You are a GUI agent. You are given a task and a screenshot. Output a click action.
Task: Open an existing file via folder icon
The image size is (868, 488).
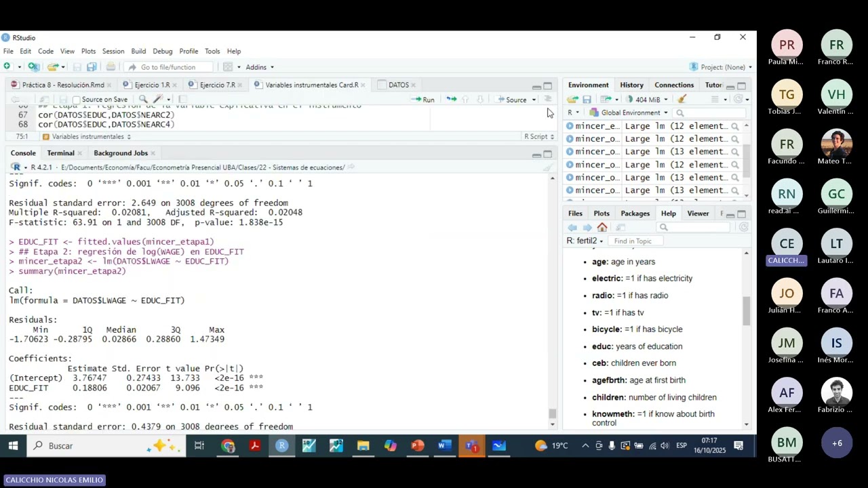coord(52,66)
